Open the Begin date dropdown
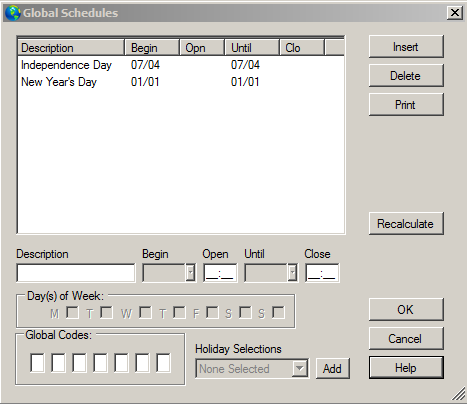This screenshot has height=404, width=467. pos(190,273)
